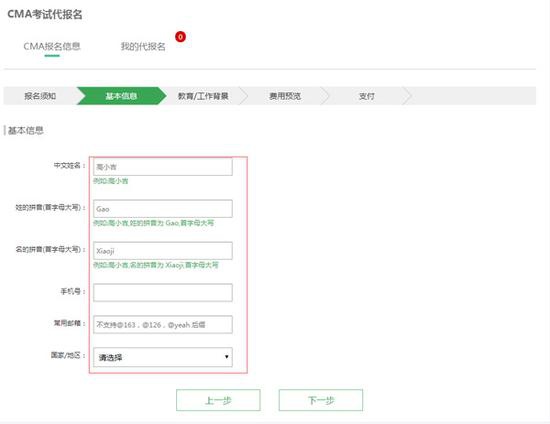Click the 姓的拼音 input field
This screenshot has width=550, height=424.
coord(163,209)
